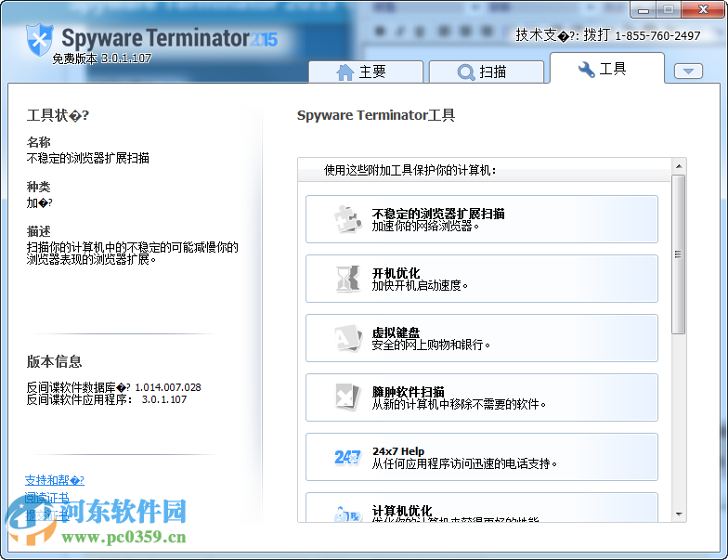The image size is (728, 560).
Task: Click database version 1.014.007.028 value
Action: click(168, 387)
